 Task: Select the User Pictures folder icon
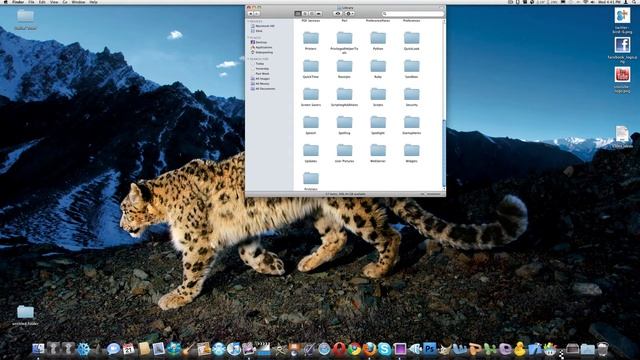(344, 151)
